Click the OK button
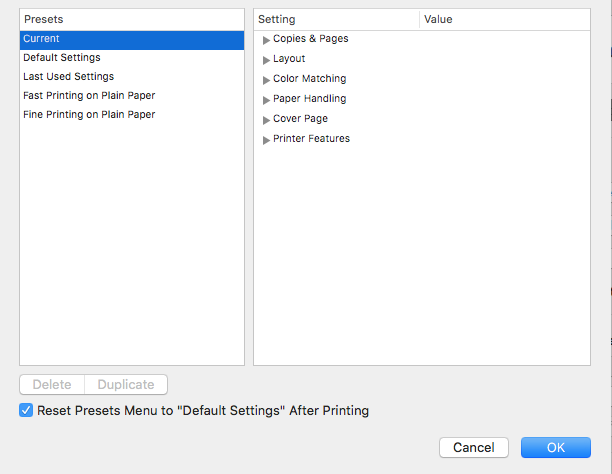This screenshot has width=612, height=474. point(556,448)
